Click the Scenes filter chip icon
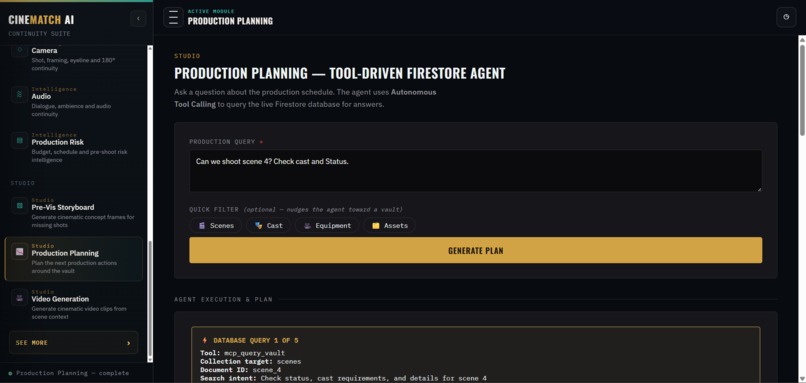The width and height of the screenshot is (806, 383). tap(202, 225)
